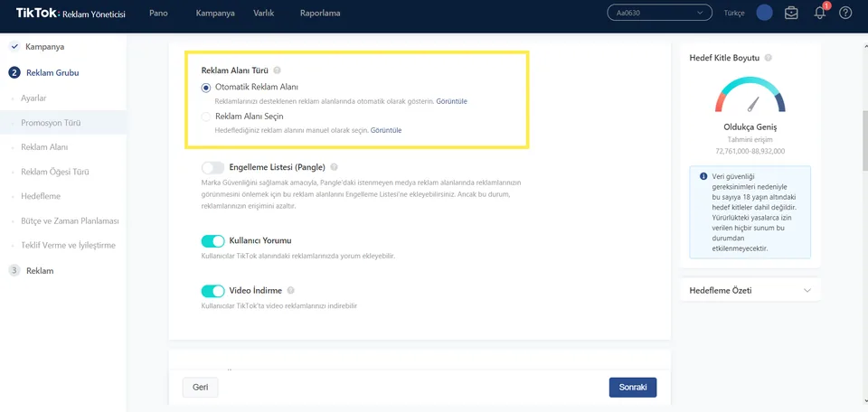Select Otomatik Reklam Alanı radio button
Screen dimensions: 868x412
206,88
